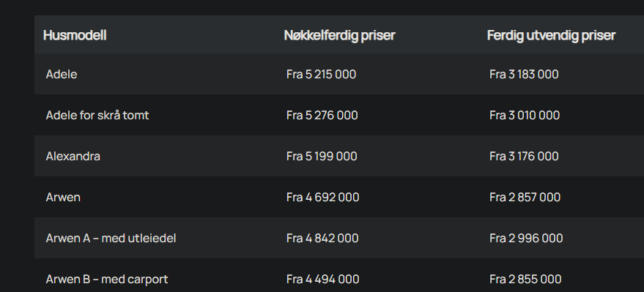The width and height of the screenshot is (644, 292).
Task: Open the Arwen house model
Action: coord(63,198)
